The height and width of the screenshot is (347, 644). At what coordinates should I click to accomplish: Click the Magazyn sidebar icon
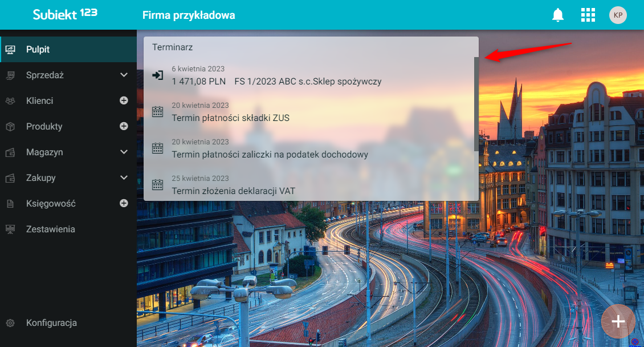click(x=10, y=152)
